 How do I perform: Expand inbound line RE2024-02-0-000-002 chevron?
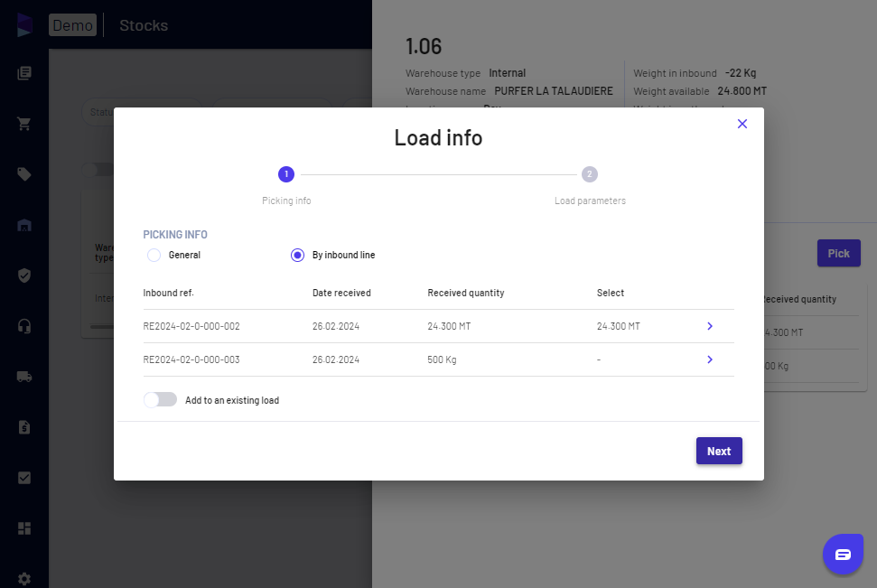(x=710, y=326)
